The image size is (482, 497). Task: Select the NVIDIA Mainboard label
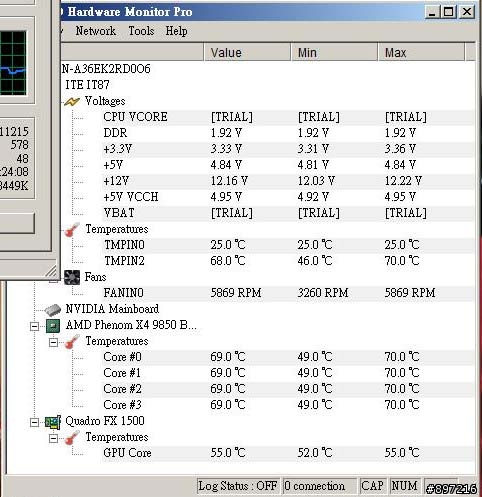(x=112, y=309)
